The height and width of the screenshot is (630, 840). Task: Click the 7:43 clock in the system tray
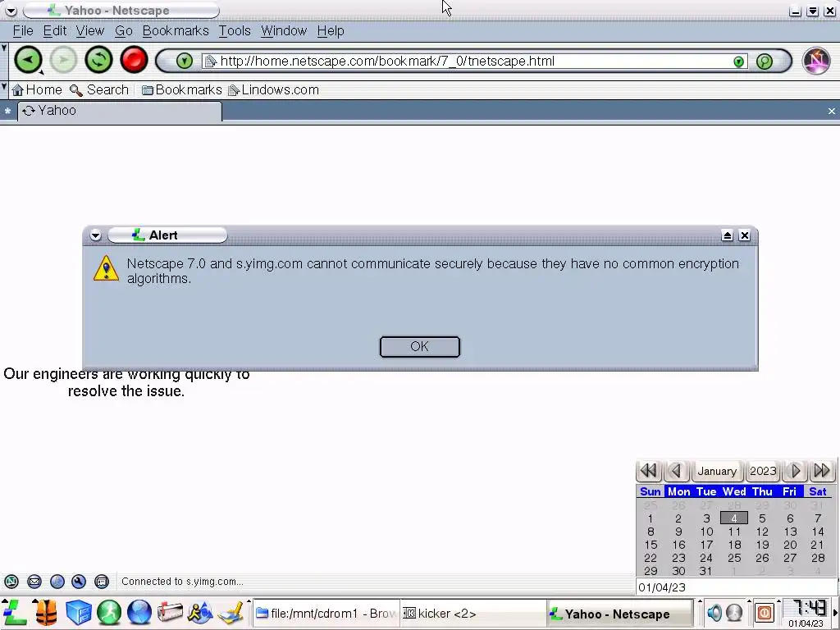(x=808, y=609)
